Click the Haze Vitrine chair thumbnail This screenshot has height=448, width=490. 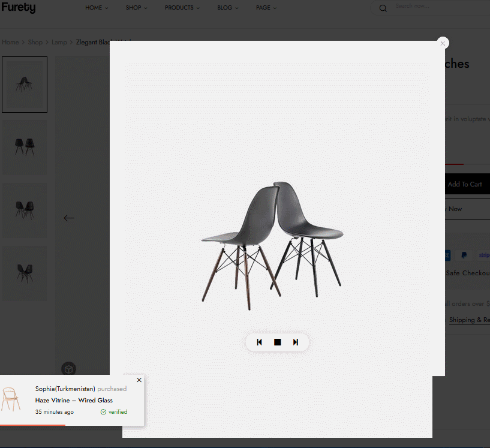(x=11, y=399)
